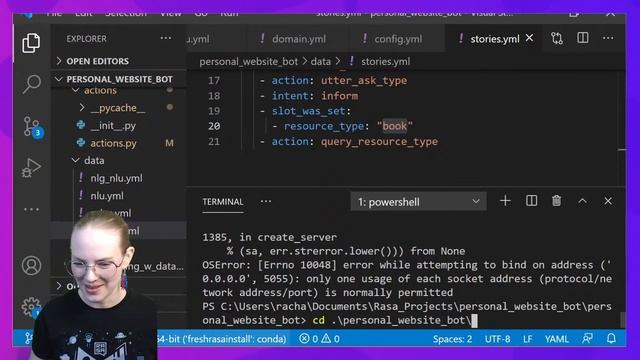Create a new terminal with plus icon
The image size is (640, 360).
[x=505, y=201]
